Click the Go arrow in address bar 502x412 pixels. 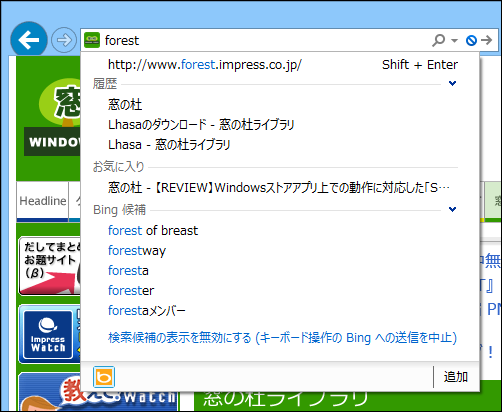(x=487, y=40)
